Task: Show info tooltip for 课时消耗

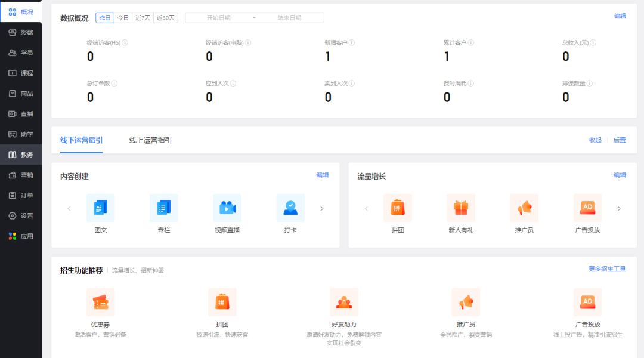Action: (x=471, y=84)
